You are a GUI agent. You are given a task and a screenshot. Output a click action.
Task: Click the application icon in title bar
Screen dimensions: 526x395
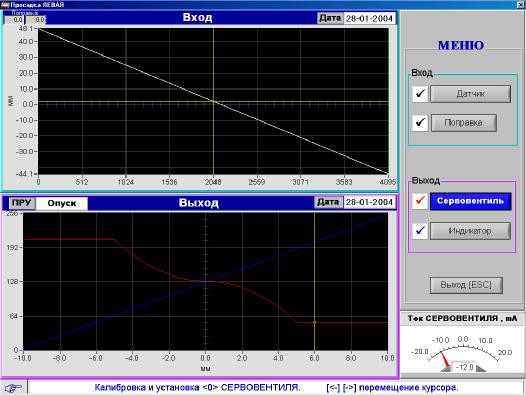(x=5, y=5)
